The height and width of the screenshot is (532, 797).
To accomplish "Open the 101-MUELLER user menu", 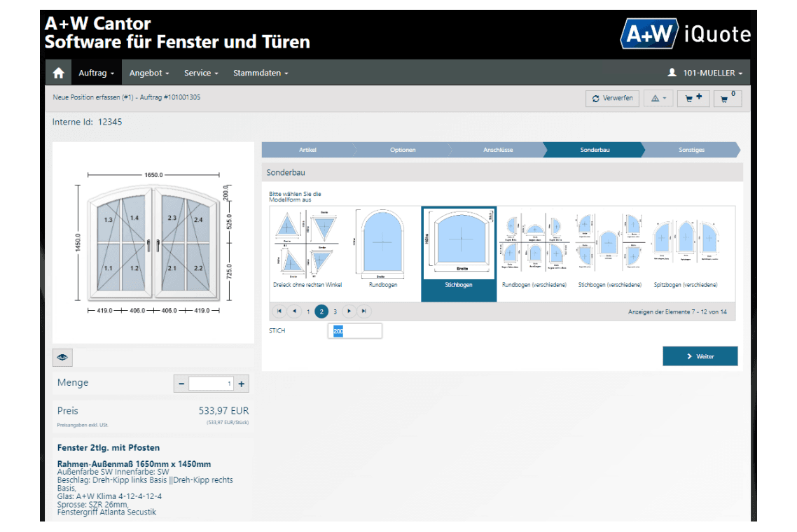I will pos(705,73).
